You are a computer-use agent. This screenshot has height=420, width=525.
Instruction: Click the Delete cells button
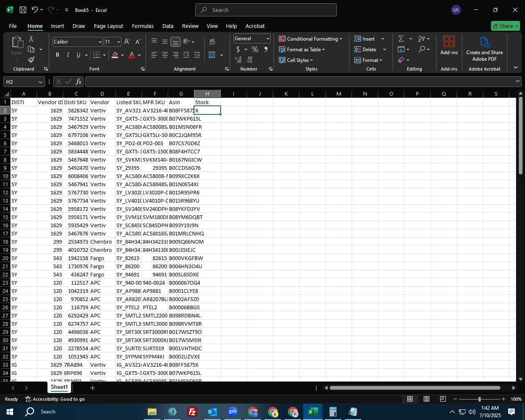tap(365, 49)
